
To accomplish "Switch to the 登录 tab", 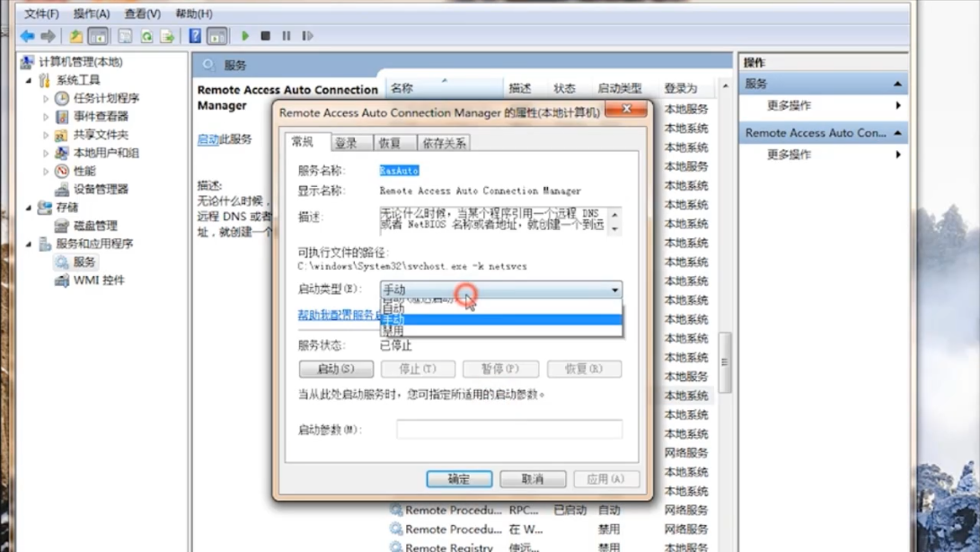I will (x=347, y=143).
